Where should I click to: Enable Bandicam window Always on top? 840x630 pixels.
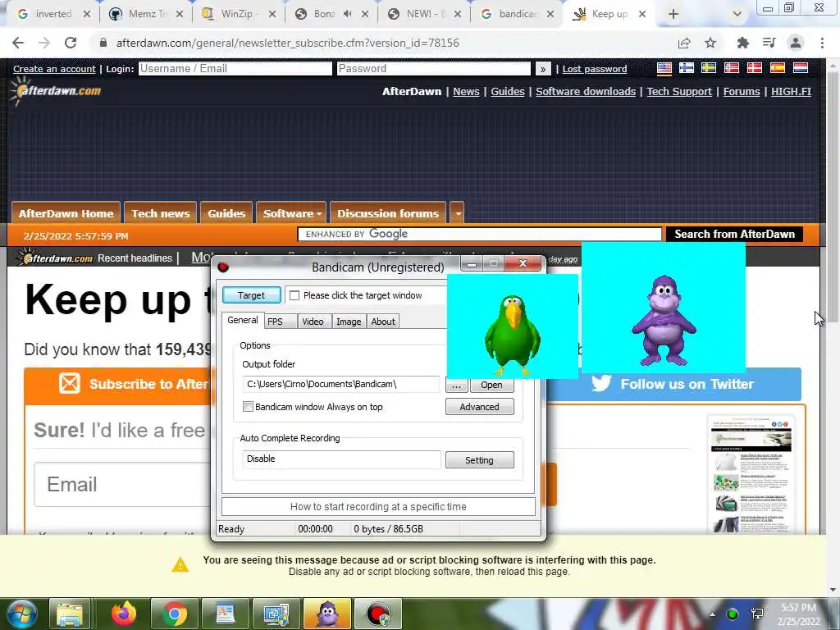tap(248, 407)
